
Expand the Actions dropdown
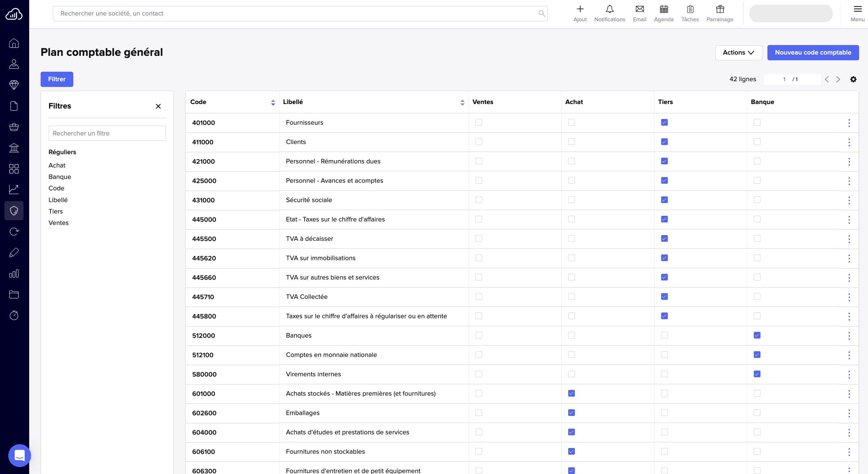click(x=738, y=53)
